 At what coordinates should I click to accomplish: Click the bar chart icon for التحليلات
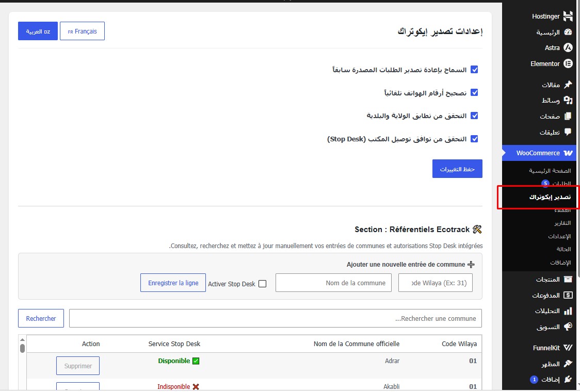point(568,311)
